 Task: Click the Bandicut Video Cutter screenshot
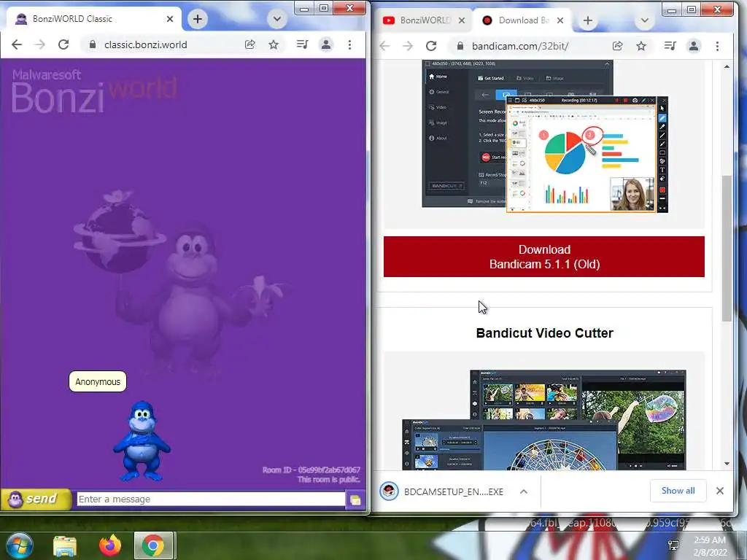coord(544,419)
